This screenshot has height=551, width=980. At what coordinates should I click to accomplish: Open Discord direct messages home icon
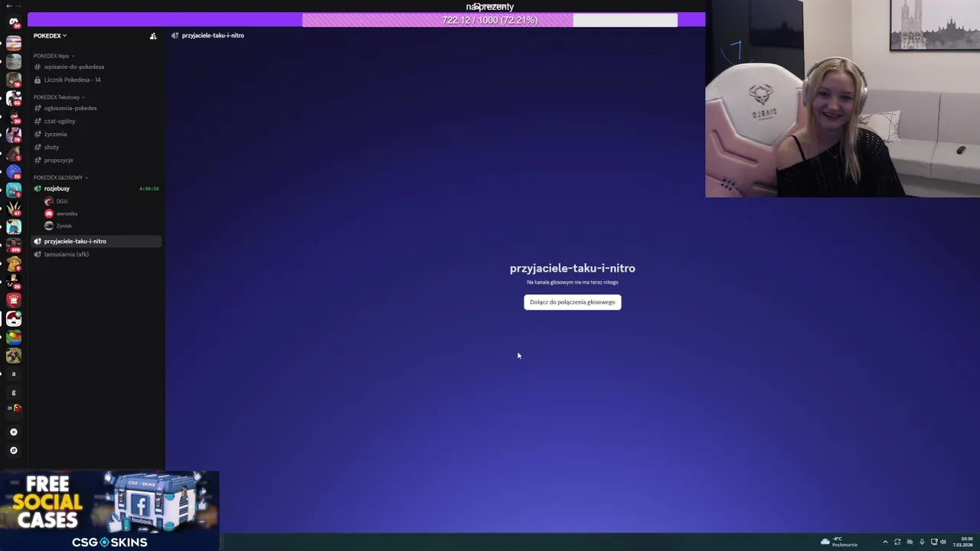[x=14, y=23]
